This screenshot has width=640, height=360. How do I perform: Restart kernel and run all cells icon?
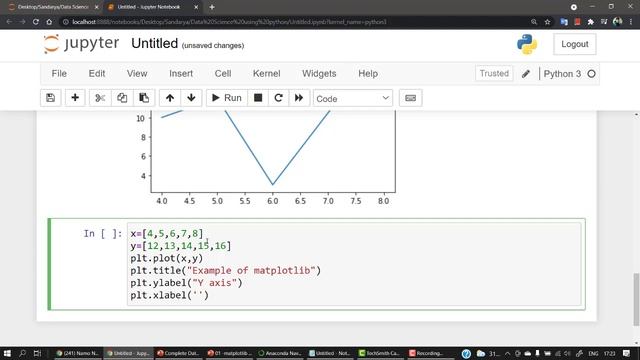pos(299,98)
